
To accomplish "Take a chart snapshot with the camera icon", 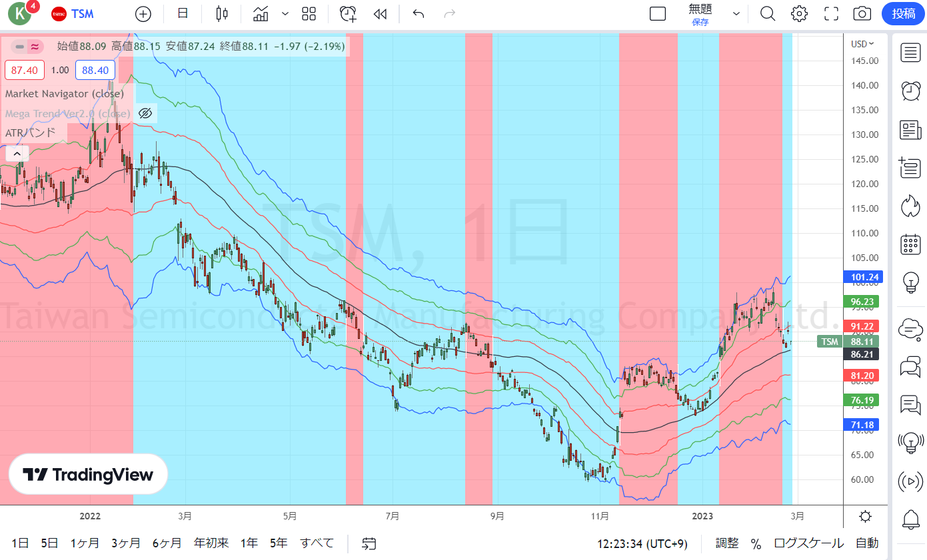I will 862,13.
